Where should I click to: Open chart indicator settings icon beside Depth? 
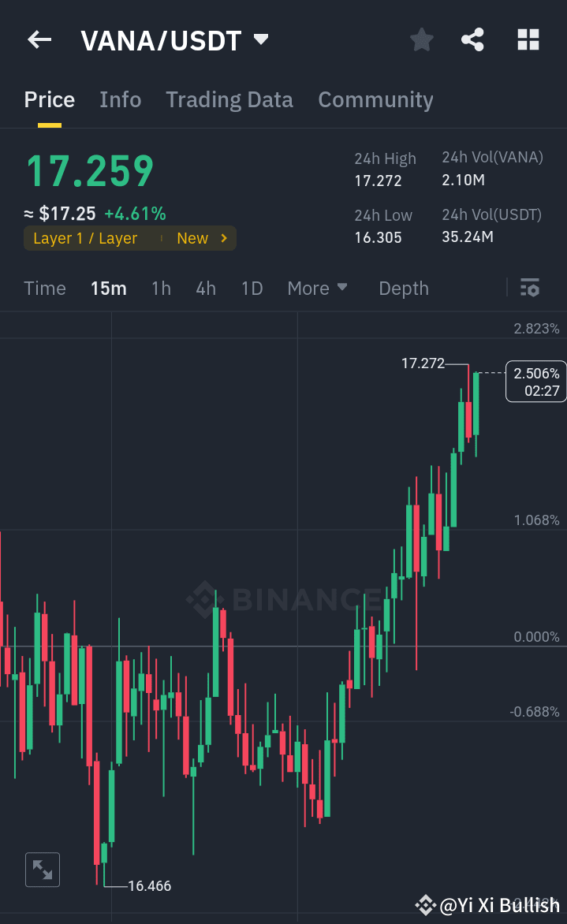pos(529,289)
